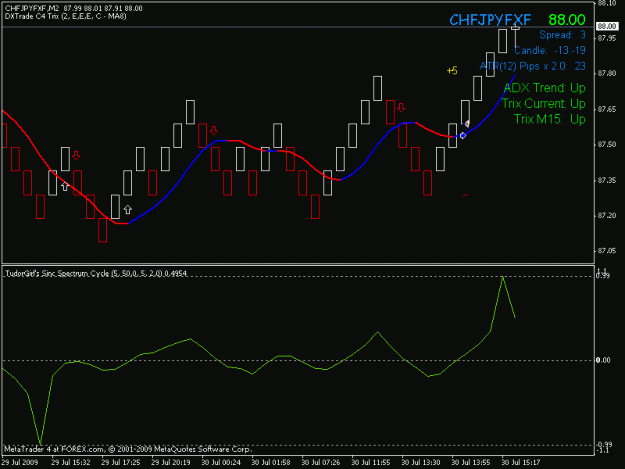Click the green 88.00 price display

(567, 20)
